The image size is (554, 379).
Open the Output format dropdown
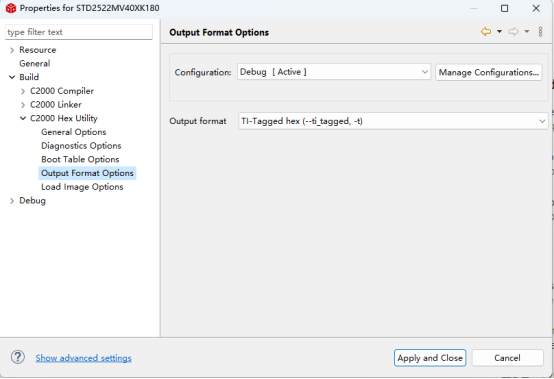click(x=393, y=121)
